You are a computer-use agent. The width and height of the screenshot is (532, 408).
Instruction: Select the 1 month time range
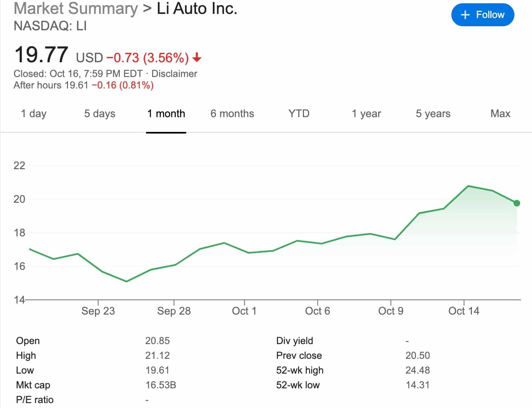click(x=166, y=113)
